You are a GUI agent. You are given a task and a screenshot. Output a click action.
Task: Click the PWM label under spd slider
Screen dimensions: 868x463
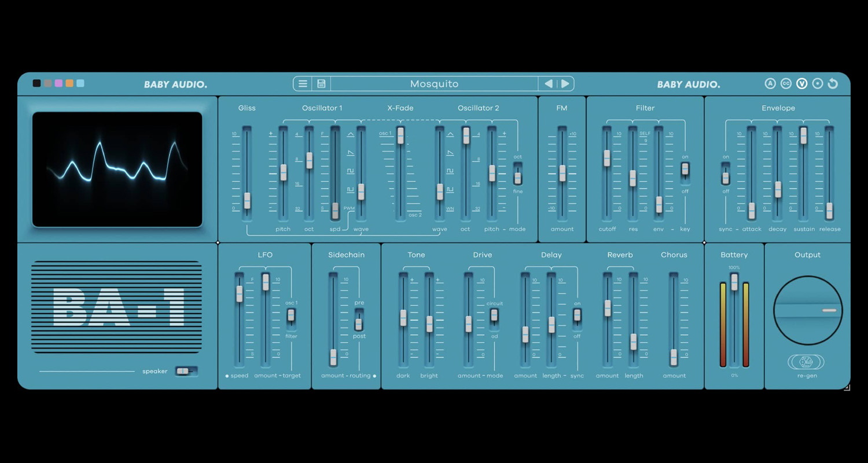(x=349, y=208)
